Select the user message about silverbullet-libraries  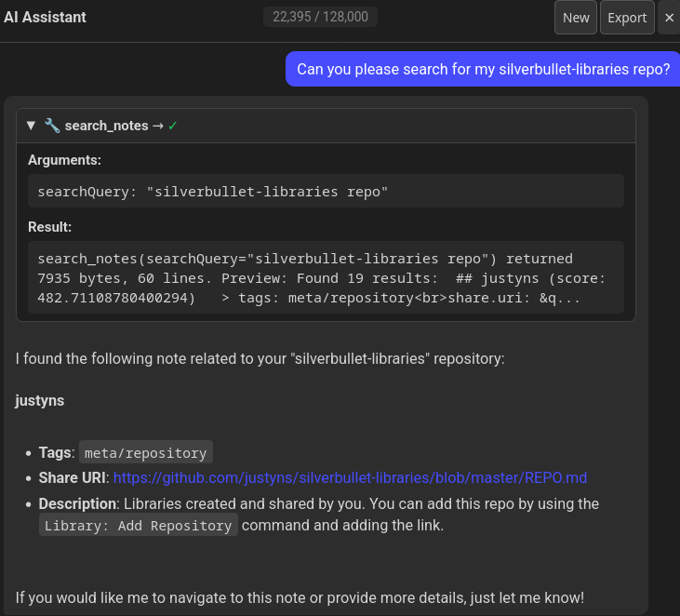point(483,69)
